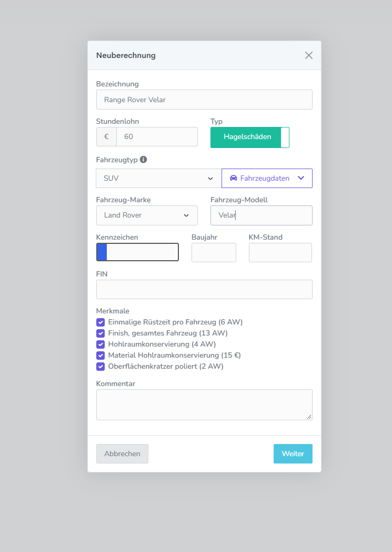Open the Land Rover Fahrzeug-Marke dropdown
The width and height of the screenshot is (392, 552).
click(x=147, y=215)
